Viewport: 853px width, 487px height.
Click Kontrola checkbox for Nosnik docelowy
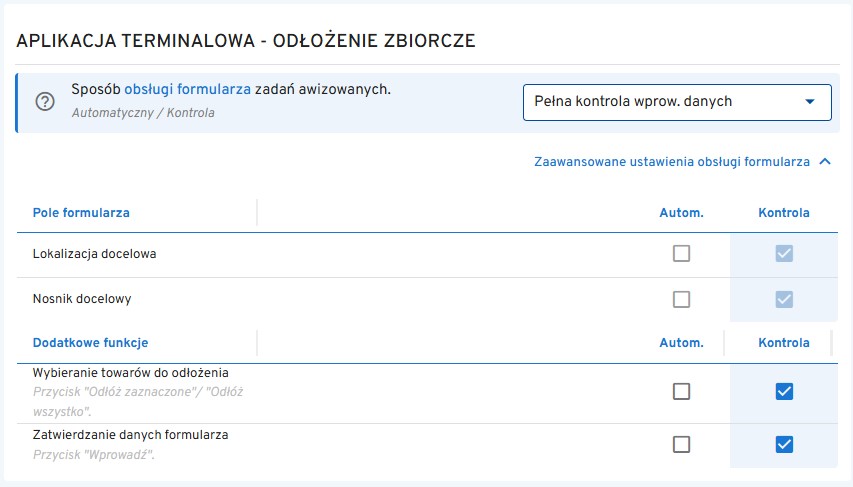pyautogui.click(x=784, y=299)
